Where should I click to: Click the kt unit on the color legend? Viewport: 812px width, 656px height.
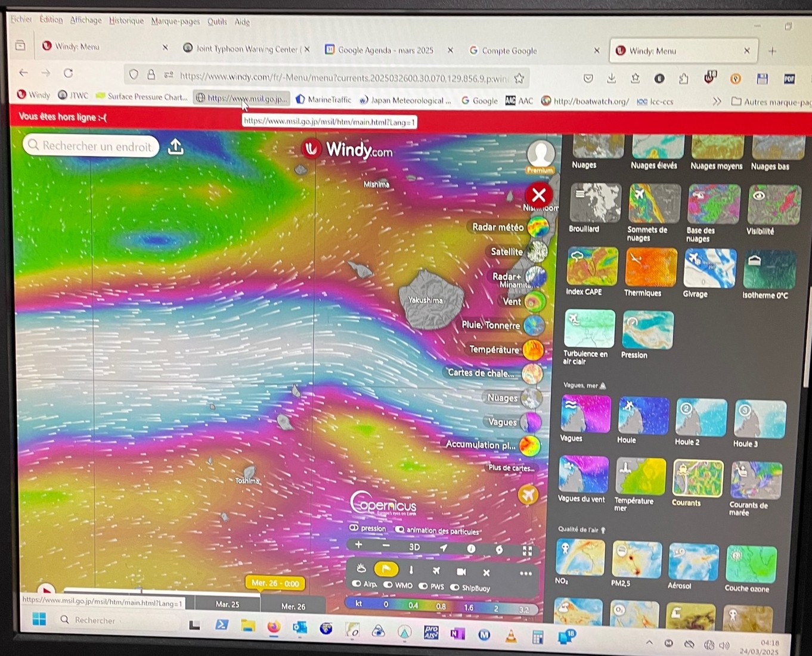click(359, 603)
